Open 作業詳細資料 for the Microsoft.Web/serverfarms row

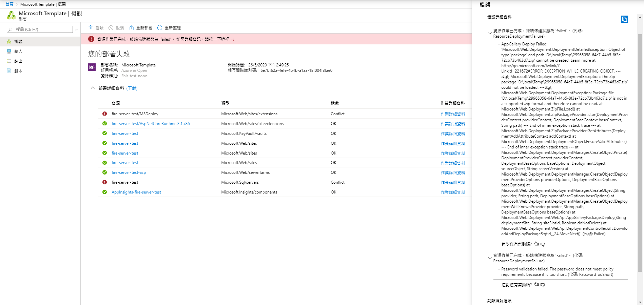pyautogui.click(x=453, y=173)
